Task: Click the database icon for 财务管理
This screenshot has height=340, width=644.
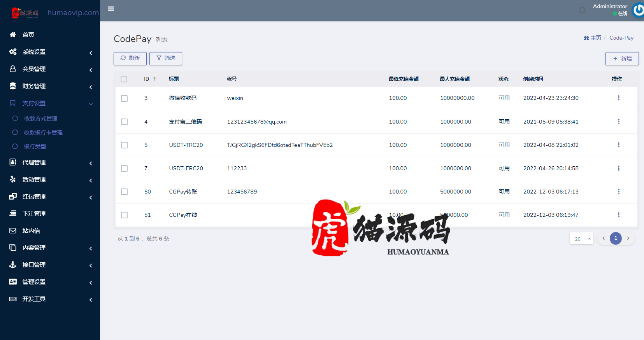Action: [x=13, y=86]
